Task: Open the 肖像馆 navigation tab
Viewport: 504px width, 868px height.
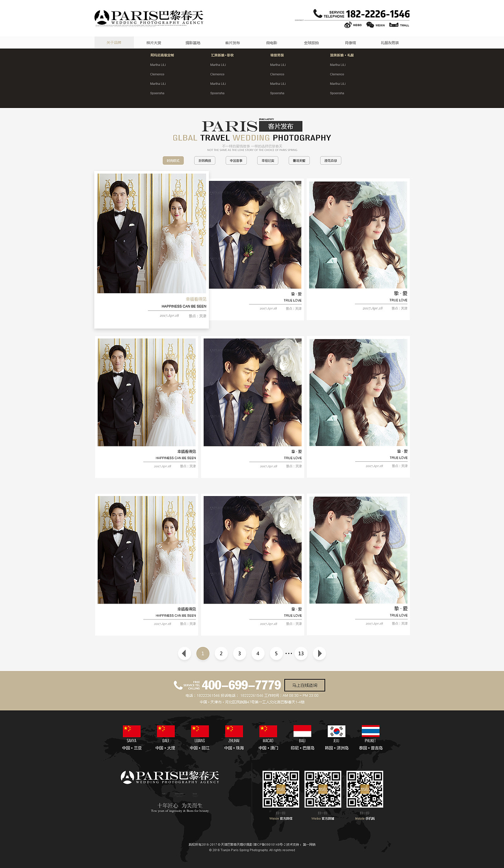Action: [350, 43]
